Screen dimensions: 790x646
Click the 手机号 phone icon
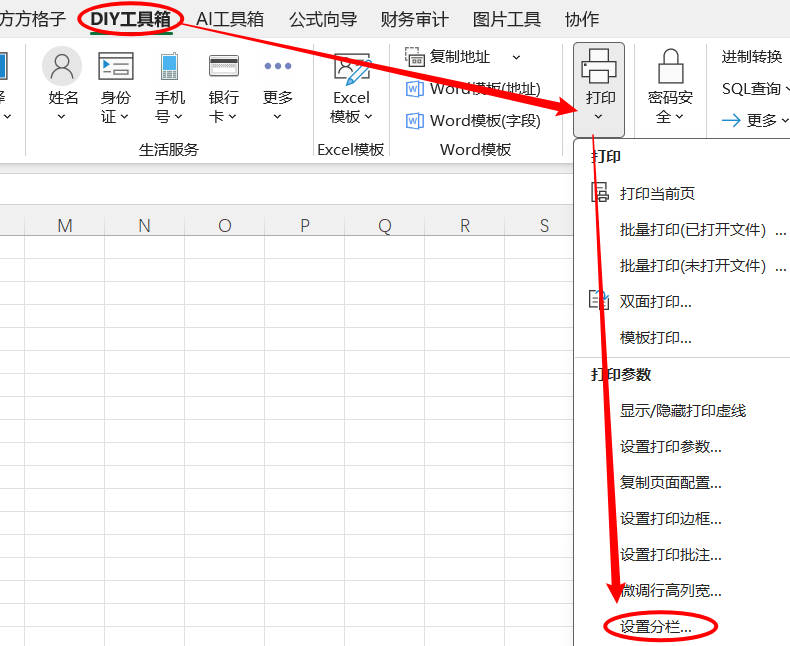coord(170,67)
